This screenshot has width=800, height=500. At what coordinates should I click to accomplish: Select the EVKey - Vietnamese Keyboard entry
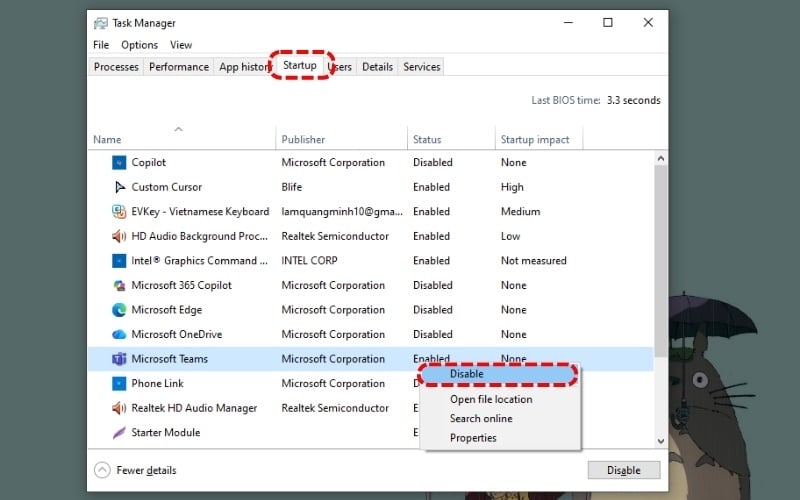point(200,211)
